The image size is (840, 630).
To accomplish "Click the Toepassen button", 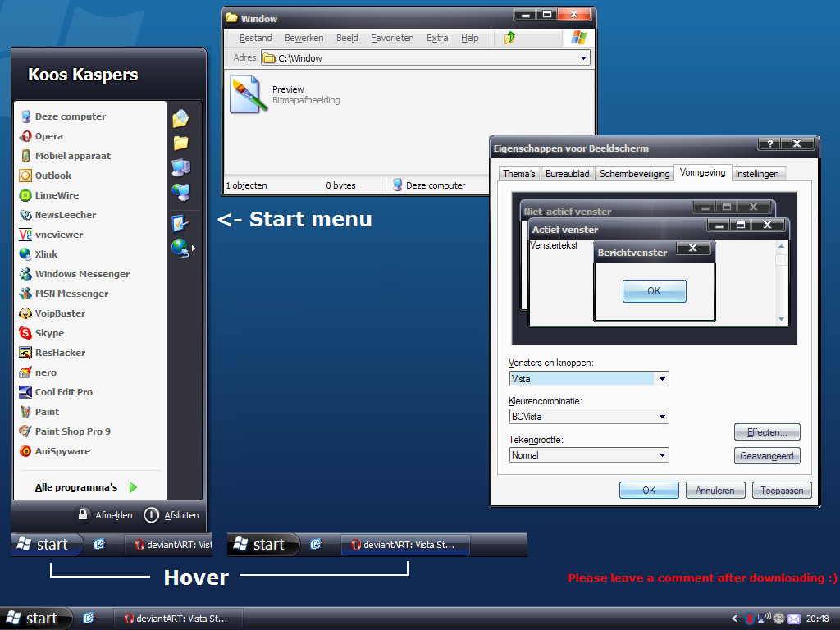I will point(782,491).
